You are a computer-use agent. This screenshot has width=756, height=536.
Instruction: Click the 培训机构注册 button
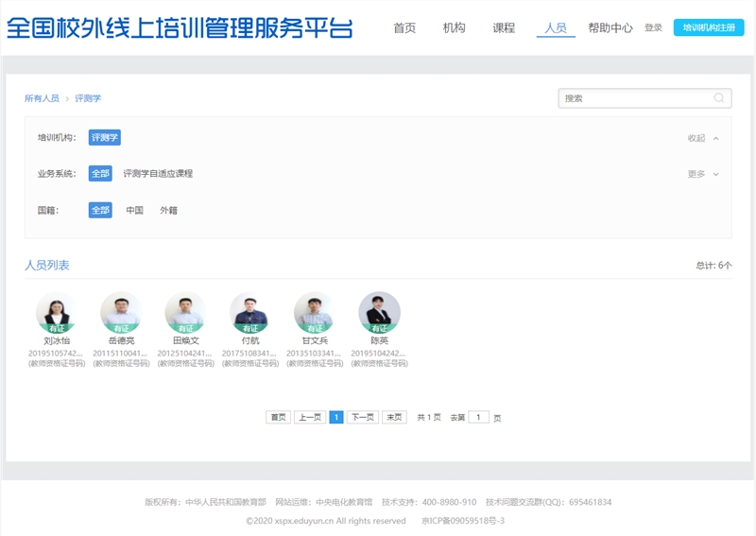709,27
